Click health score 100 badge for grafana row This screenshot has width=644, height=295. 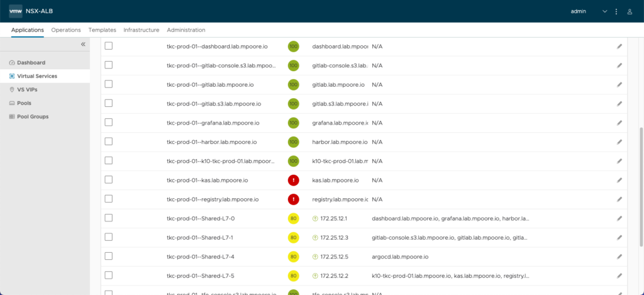click(x=293, y=123)
